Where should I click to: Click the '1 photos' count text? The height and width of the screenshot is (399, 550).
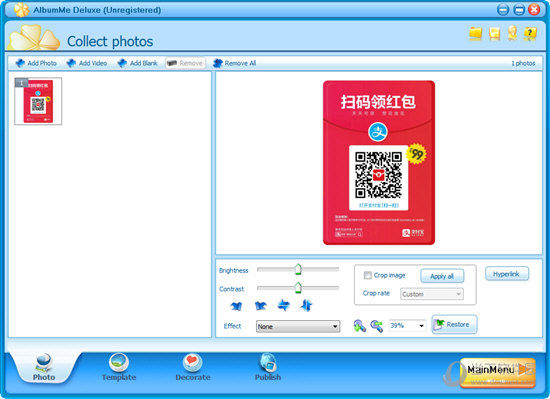523,63
